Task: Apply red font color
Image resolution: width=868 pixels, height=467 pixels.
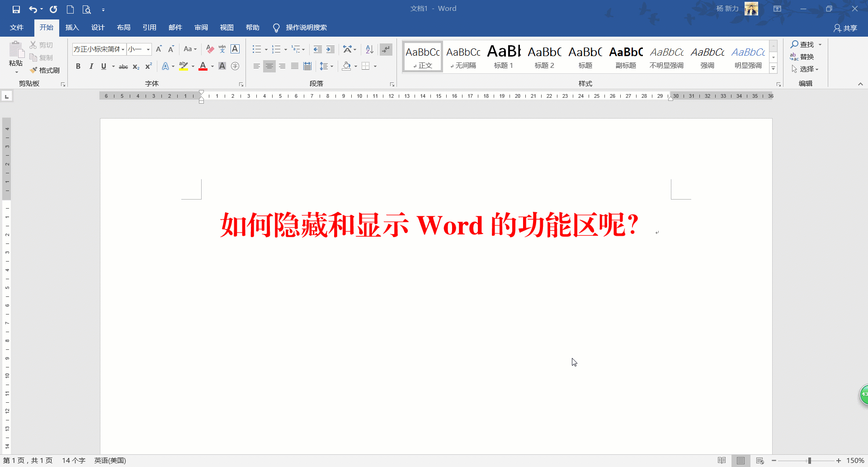Action: [203, 67]
